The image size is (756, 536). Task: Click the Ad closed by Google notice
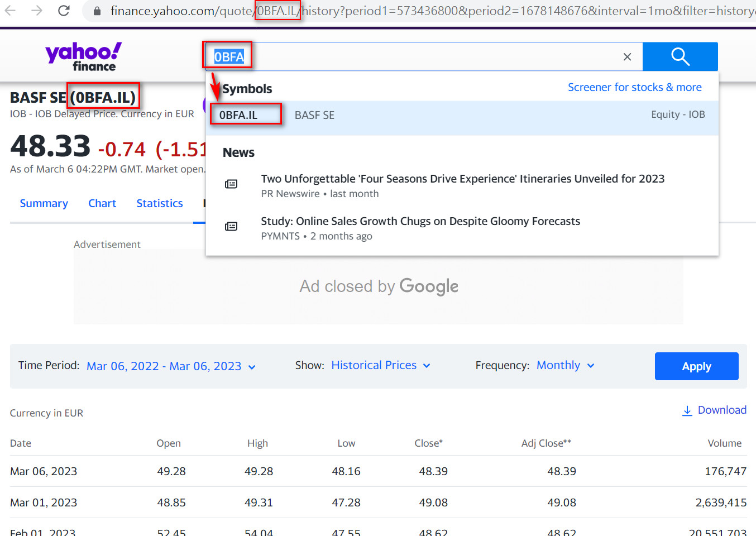(379, 286)
